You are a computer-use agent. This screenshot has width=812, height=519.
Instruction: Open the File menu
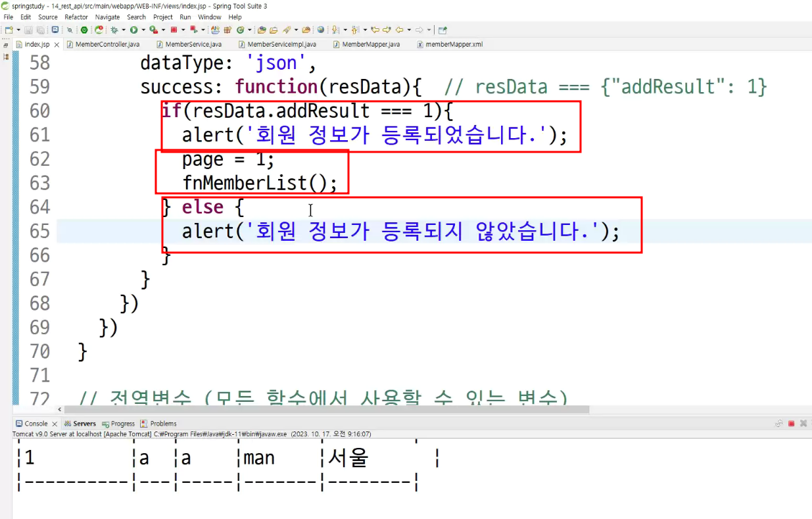(9, 17)
